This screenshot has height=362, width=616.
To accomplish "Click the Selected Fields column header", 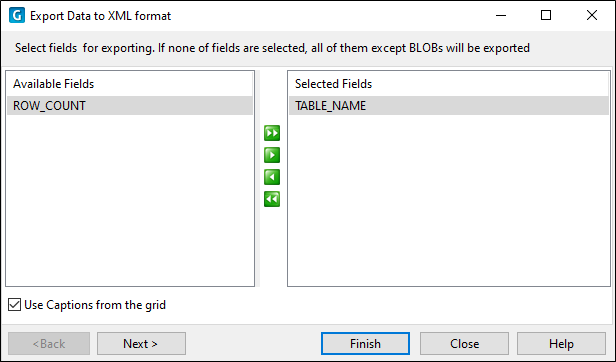I will [449, 84].
